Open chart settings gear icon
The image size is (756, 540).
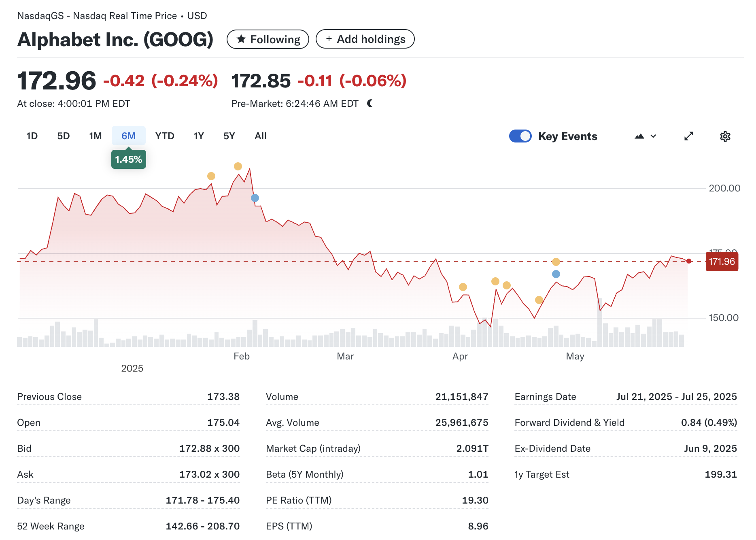pyautogui.click(x=725, y=136)
